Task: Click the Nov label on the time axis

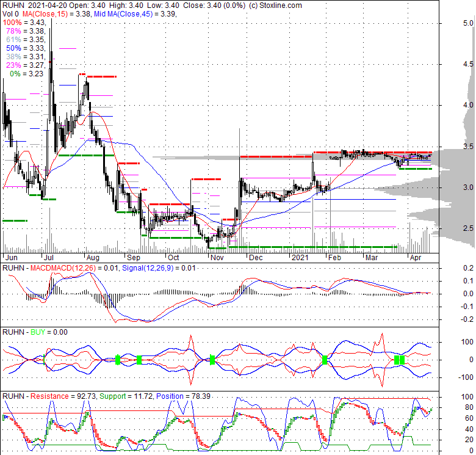Action: [217, 258]
